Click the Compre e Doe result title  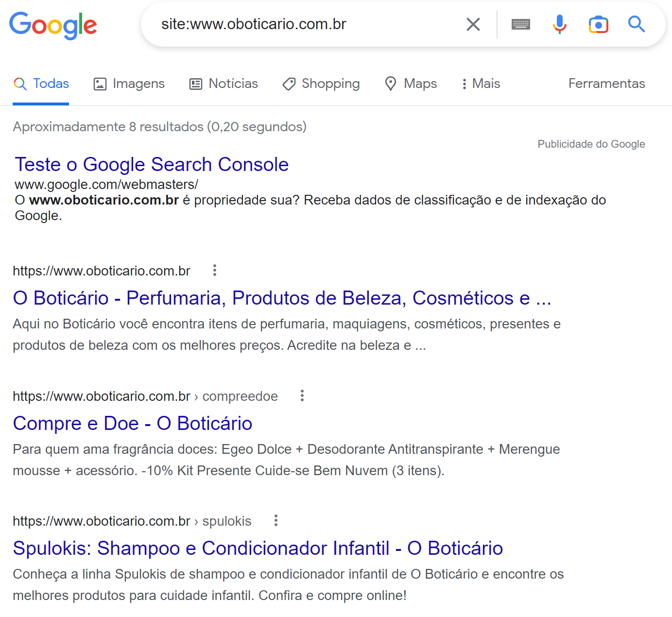point(132,423)
